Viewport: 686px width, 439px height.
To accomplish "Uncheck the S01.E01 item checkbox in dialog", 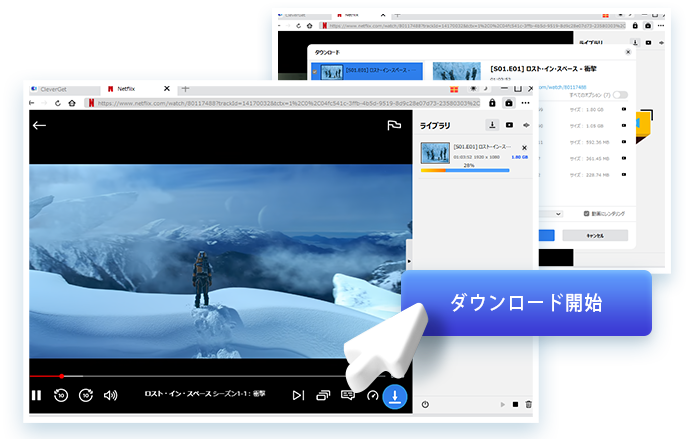I will pos(315,72).
